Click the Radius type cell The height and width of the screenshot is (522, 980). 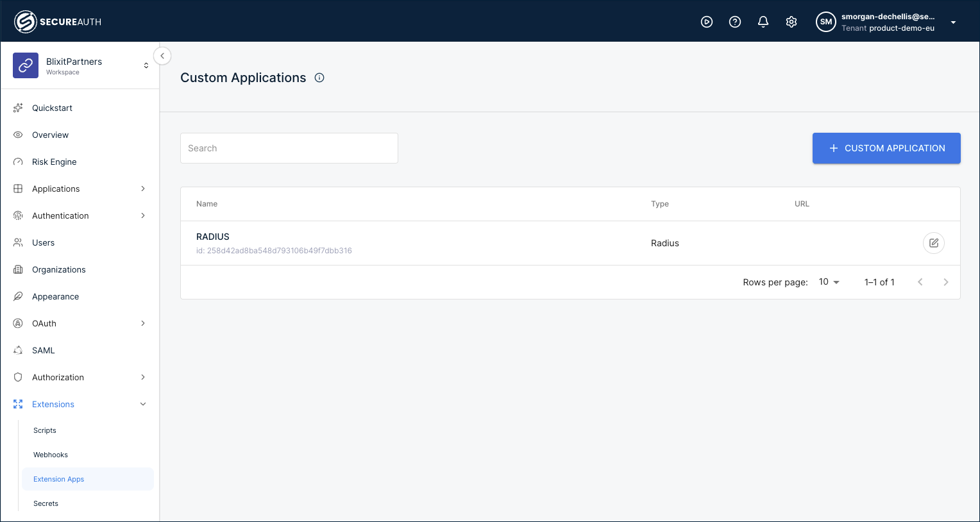[x=665, y=243]
